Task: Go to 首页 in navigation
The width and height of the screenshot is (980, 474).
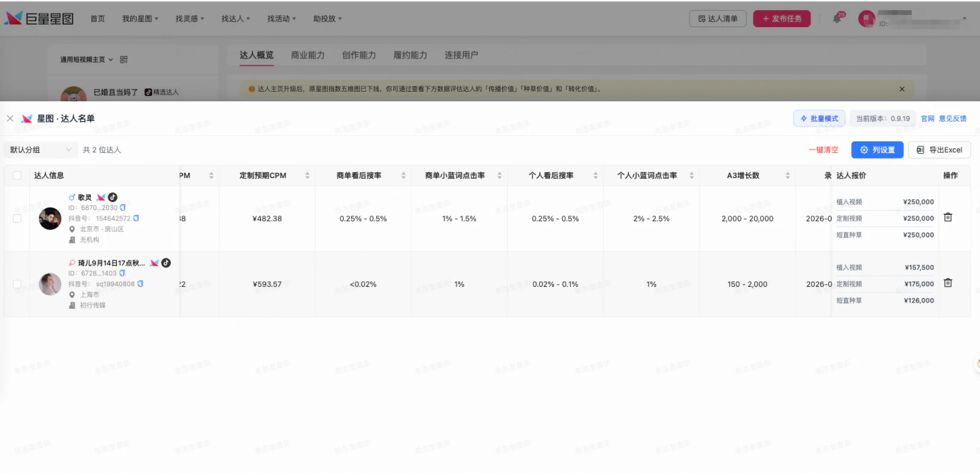Action: (98, 19)
